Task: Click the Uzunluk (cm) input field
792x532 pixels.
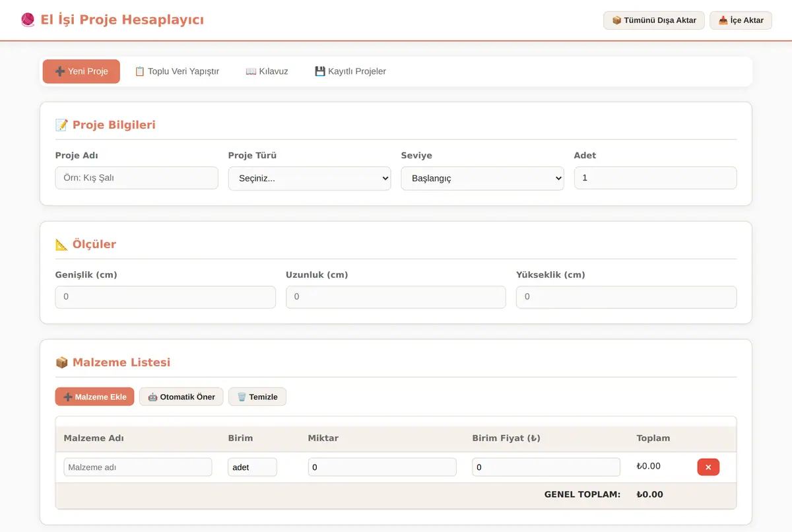Action: click(396, 297)
